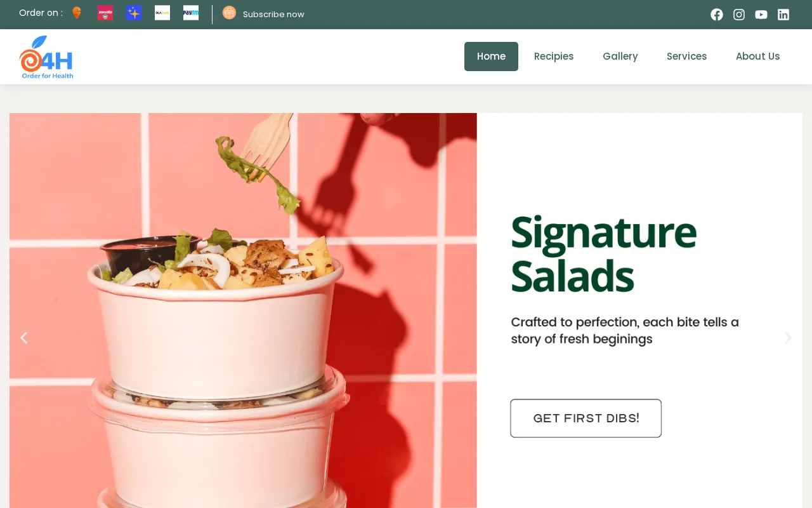The height and width of the screenshot is (508, 812).
Task: Go to the YouTube channel icon
Action: [x=761, y=15]
